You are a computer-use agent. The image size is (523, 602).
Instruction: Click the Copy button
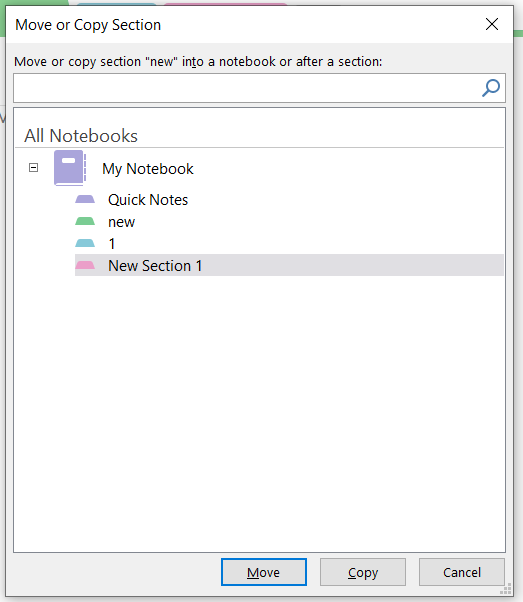click(x=363, y=572)
